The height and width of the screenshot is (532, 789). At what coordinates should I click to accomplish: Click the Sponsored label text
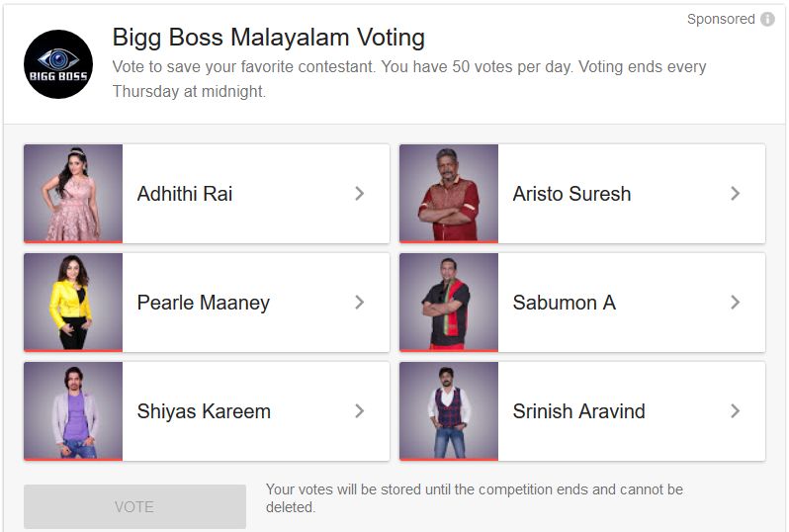[x=721, y=19]
